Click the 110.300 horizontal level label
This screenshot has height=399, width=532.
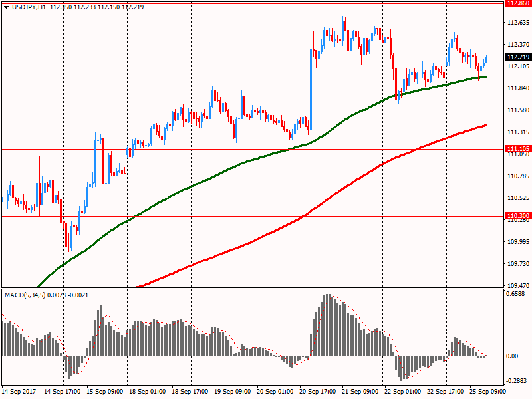518,216
